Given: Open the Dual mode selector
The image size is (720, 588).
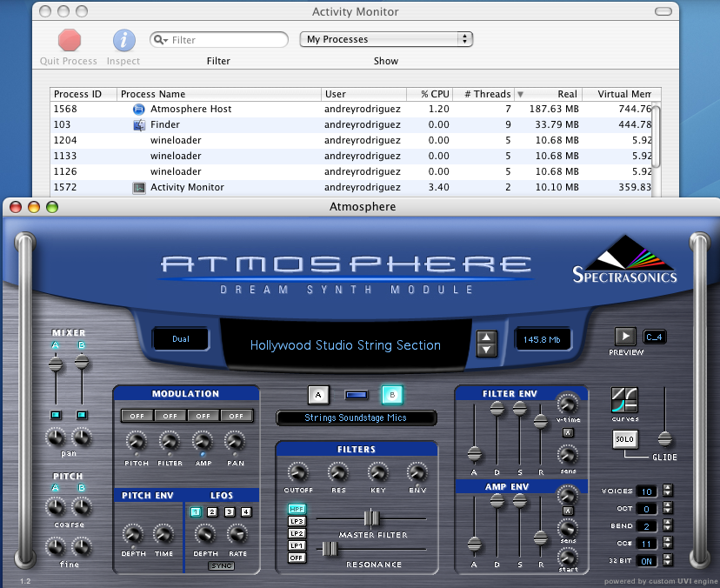Looking at the screenshot, I should pos(181,340).
